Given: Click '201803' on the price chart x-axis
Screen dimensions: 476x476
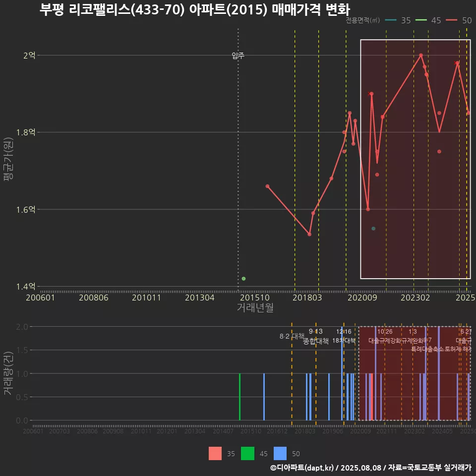Looking at the screenshot, I should 307,297.
